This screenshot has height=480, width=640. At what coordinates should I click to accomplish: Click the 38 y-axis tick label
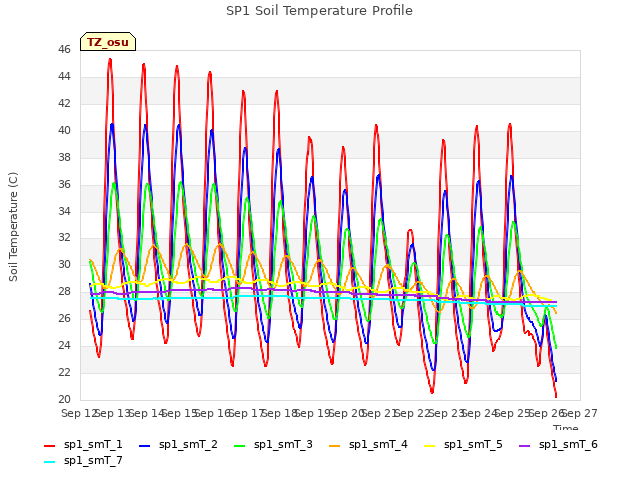click(x=64, y=157)
